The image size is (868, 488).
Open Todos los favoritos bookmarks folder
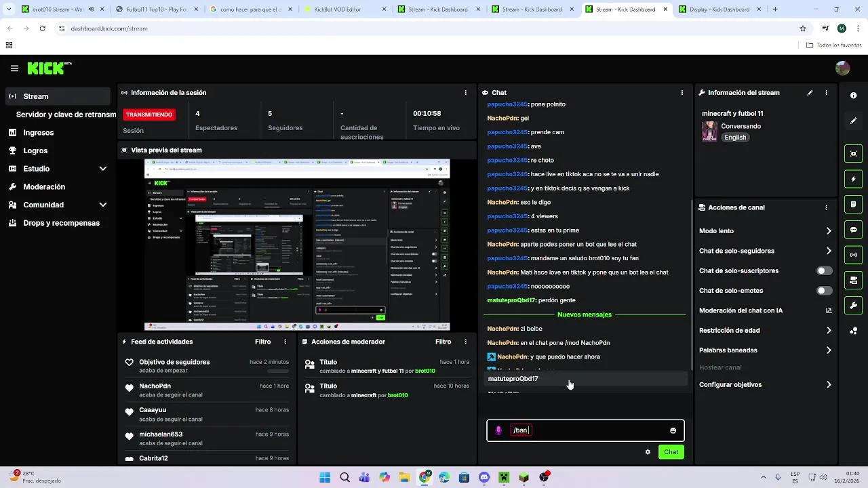pos(833,45)
